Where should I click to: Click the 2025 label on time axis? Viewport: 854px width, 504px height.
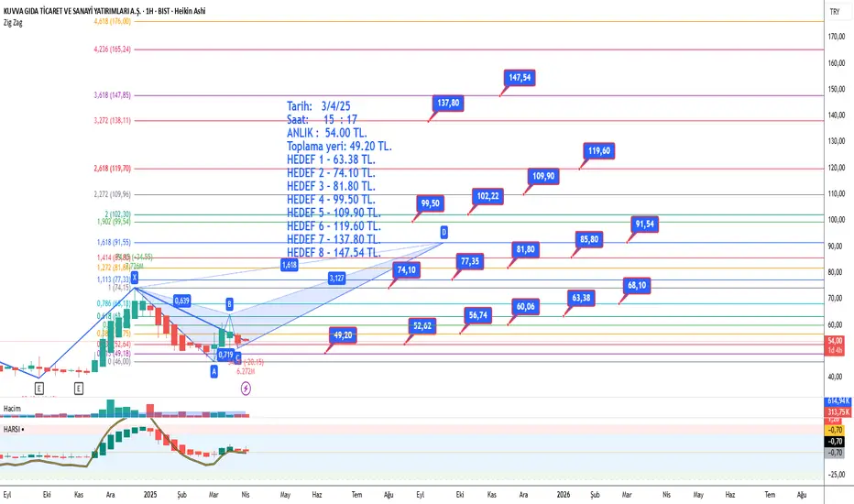[150, 495]
